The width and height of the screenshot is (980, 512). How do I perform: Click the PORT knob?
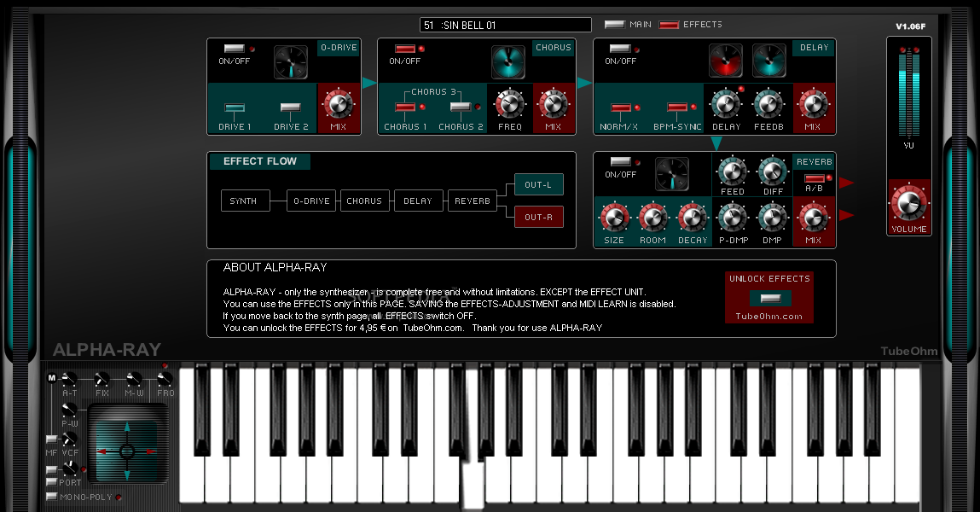pos(71,468)
